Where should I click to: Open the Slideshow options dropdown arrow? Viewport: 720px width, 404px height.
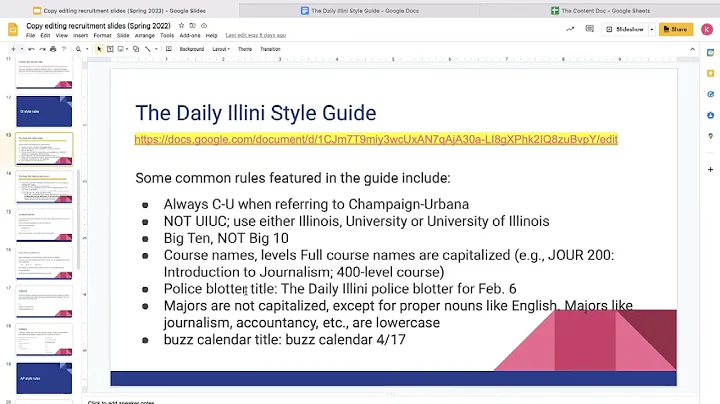pos(652,29)
